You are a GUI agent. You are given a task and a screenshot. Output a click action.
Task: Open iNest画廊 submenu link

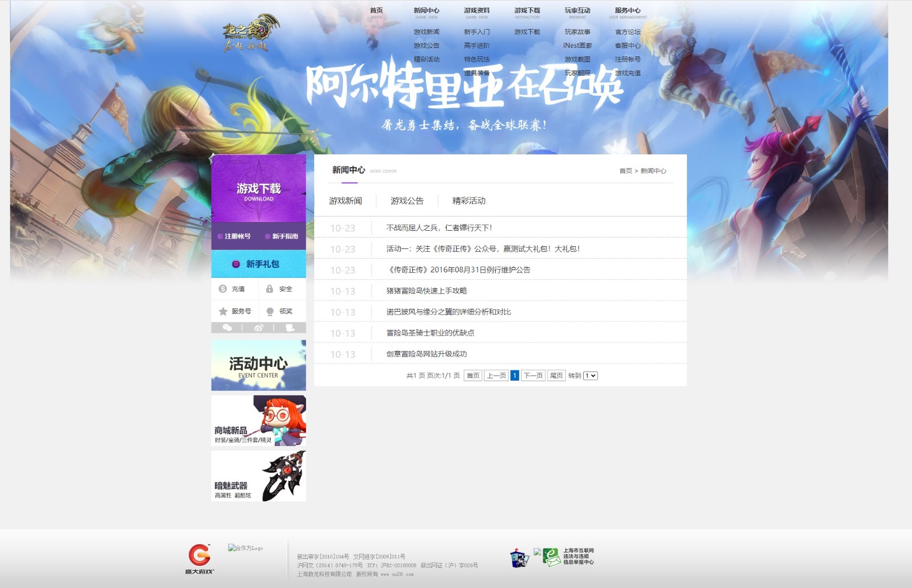(577, 46)
